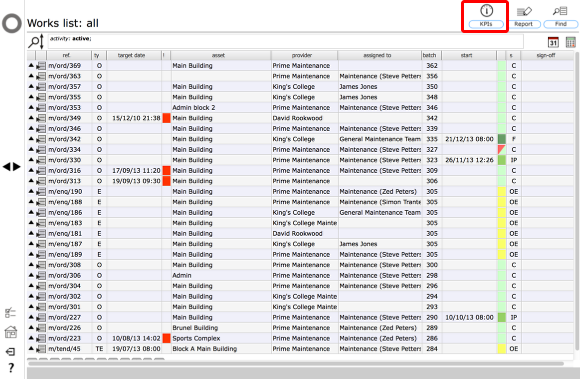
Task: Click the search and sort icon
Action: (36, 41)
